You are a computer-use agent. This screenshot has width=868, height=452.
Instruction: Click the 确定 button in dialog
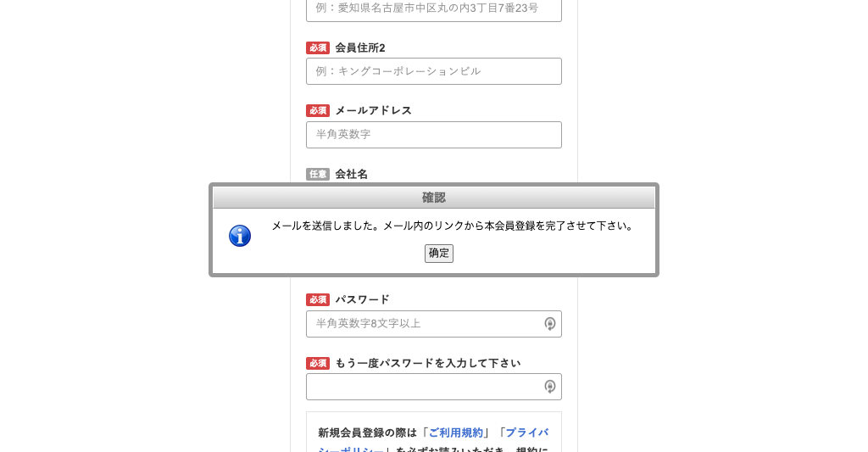[438, 254]
